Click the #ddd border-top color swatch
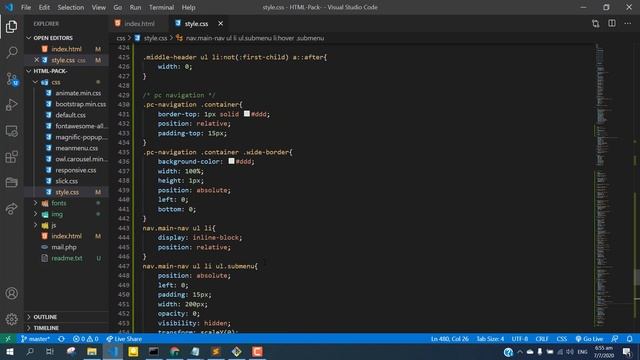Image resolution: width=640 pixels, height=360 pixels. (x=247, y=114)
